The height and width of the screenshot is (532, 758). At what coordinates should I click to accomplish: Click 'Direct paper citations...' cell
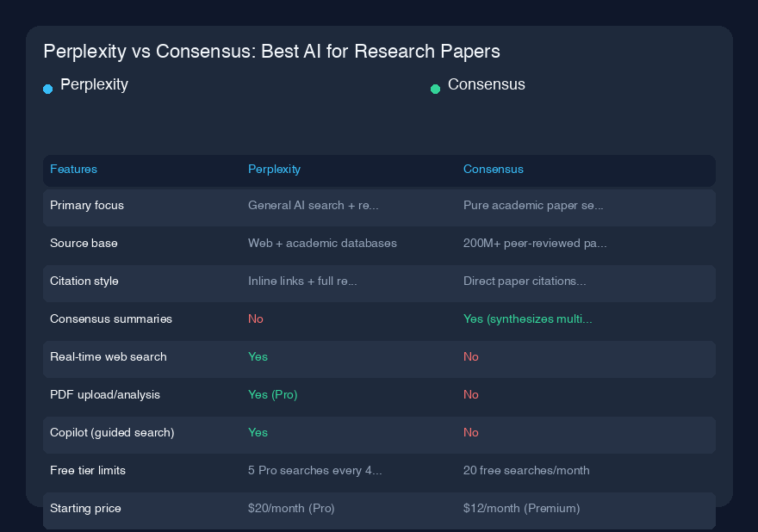[x=525, y=281]
